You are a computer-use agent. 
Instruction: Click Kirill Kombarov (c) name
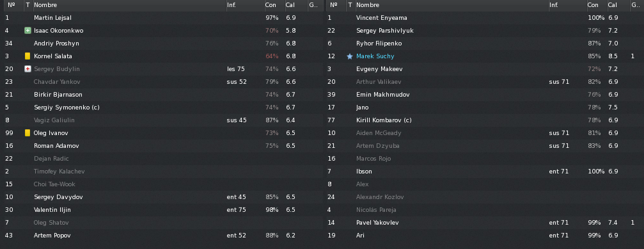384,120
